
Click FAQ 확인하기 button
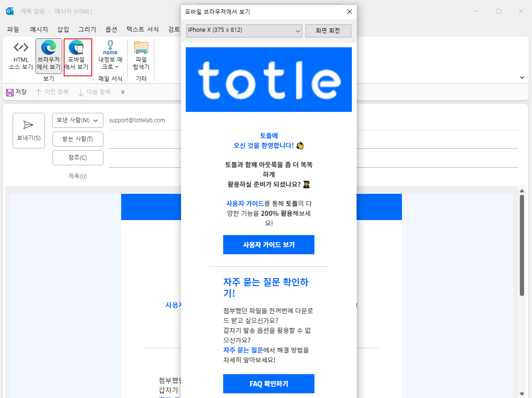269,384
